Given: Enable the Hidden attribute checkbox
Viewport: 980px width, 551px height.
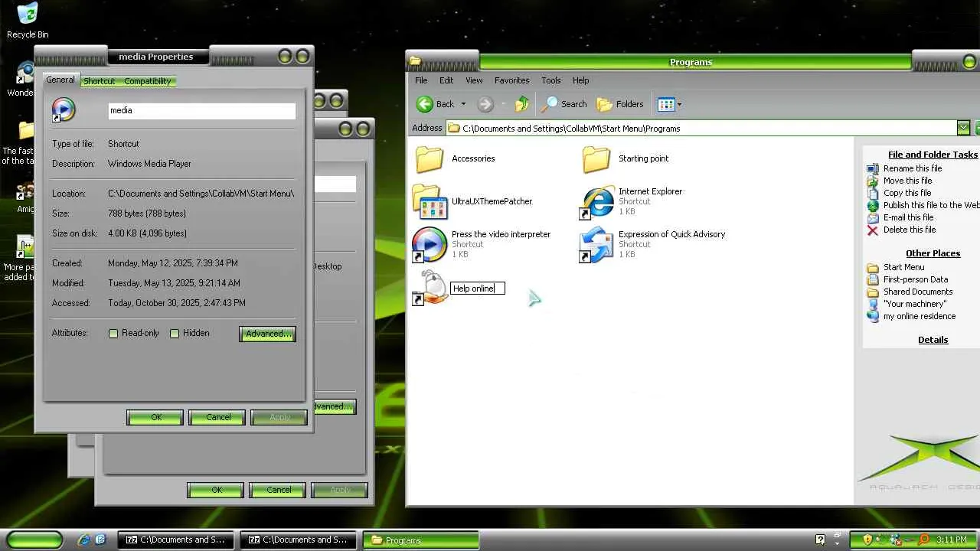Looking at the screenshot, I should pyautogui.click(x=175, y=334).
